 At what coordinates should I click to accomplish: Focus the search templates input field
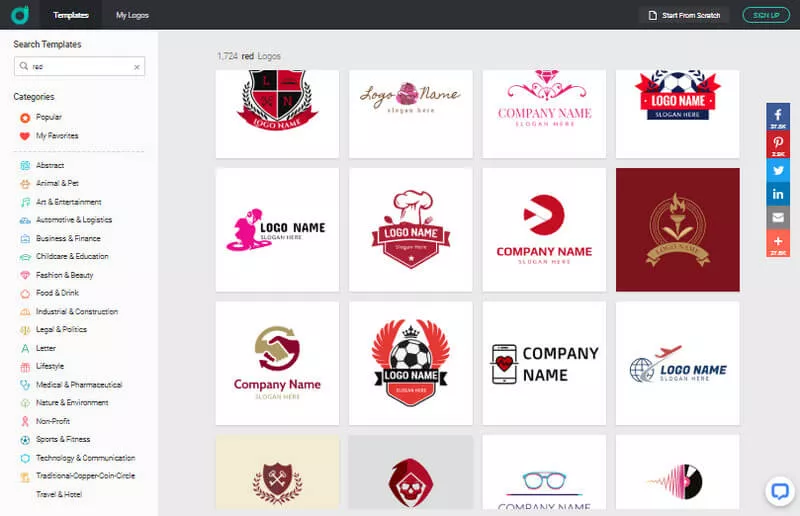pos(80,66)
